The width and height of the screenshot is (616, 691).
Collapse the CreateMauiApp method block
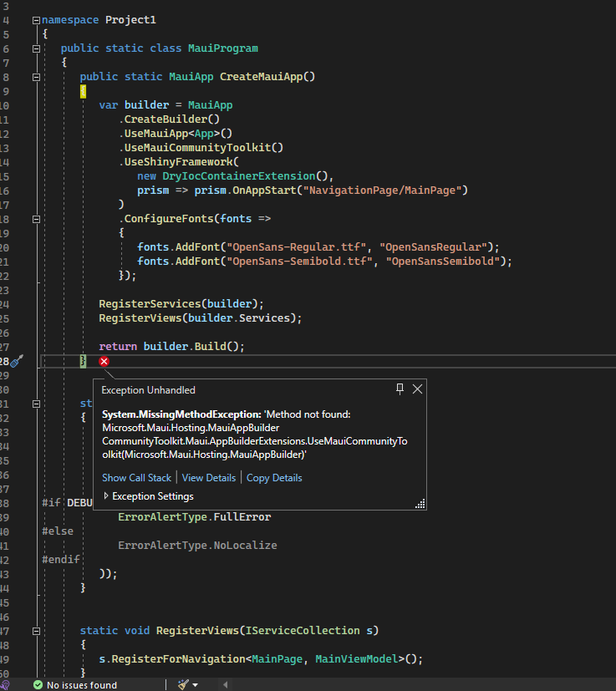coord(36,77)
